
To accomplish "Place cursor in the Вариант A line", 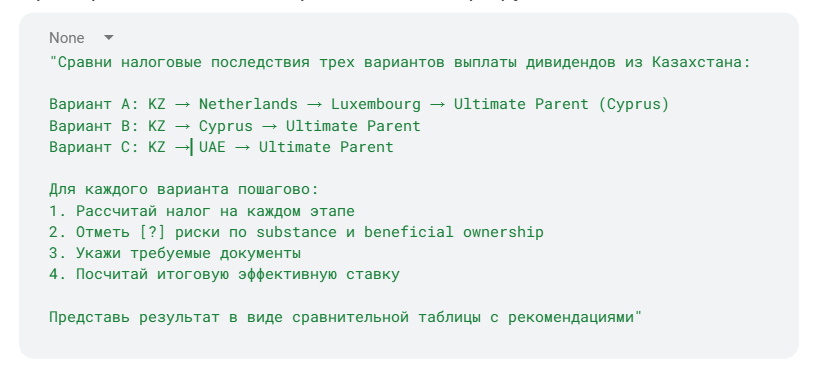I will [359, 104].
